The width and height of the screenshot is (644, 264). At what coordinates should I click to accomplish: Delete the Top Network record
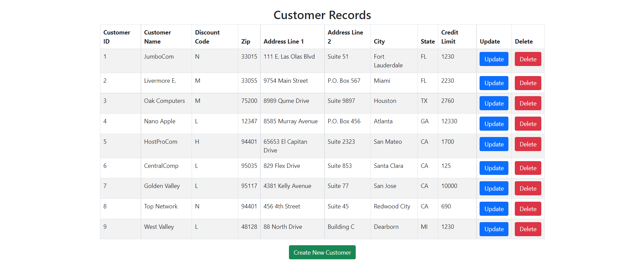(x=528, y=209)
